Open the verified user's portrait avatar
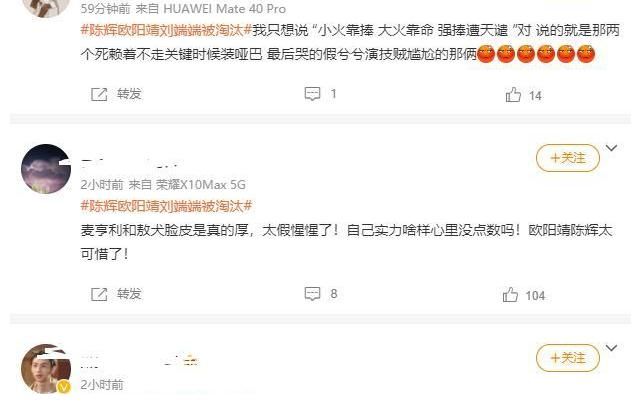 [x=46, y=369]
